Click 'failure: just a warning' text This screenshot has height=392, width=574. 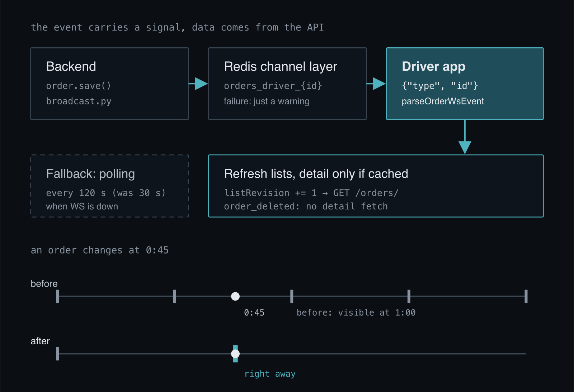[267, 101]
